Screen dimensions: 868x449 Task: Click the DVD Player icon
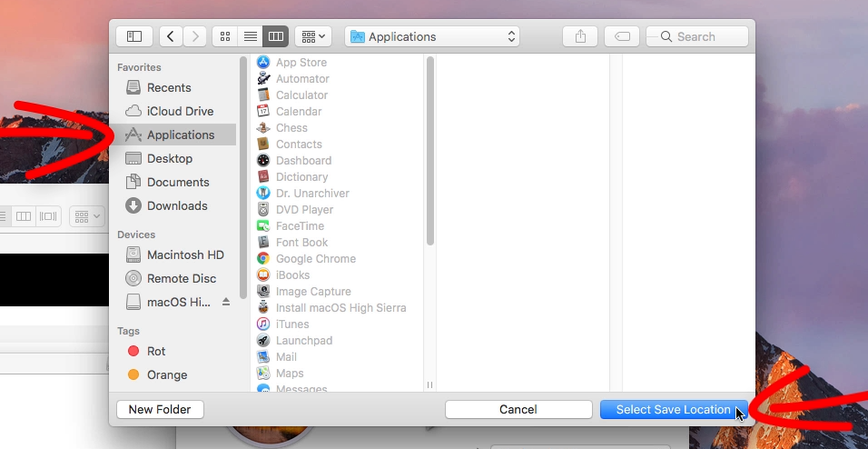[263, 210]
